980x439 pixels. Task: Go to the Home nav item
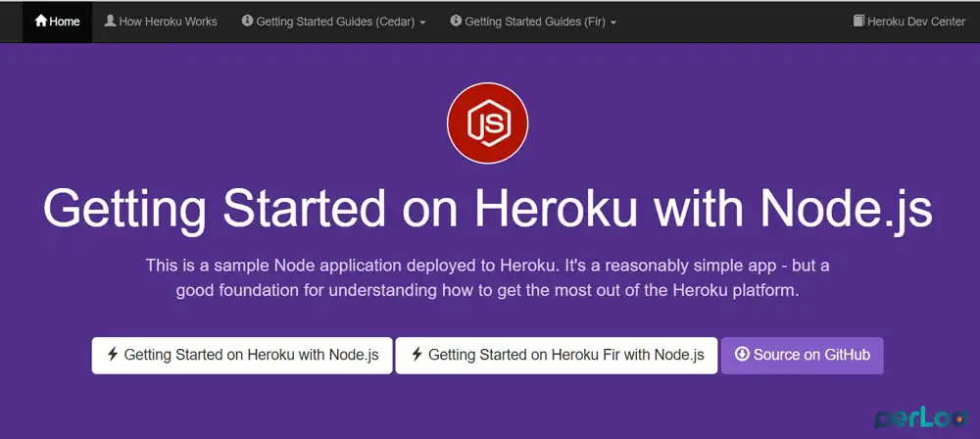pos(58,22)
